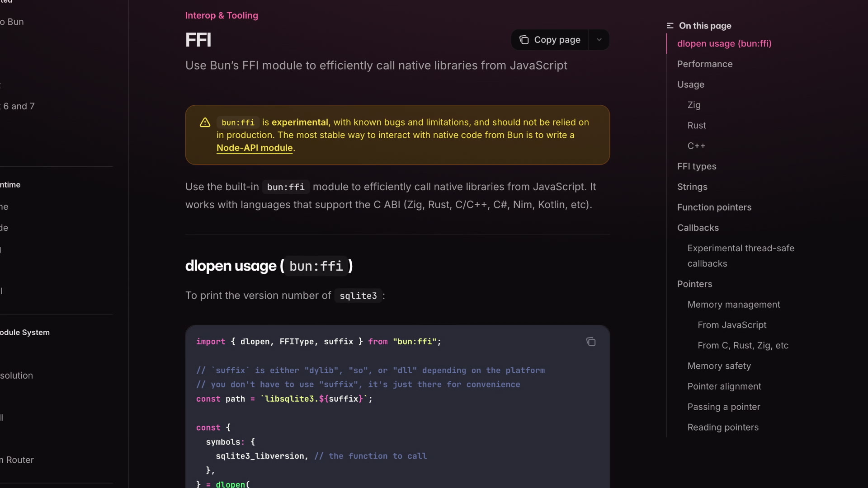Open Passing a pointer section
This screenshot has width=868, height=488.
(724, 407)
